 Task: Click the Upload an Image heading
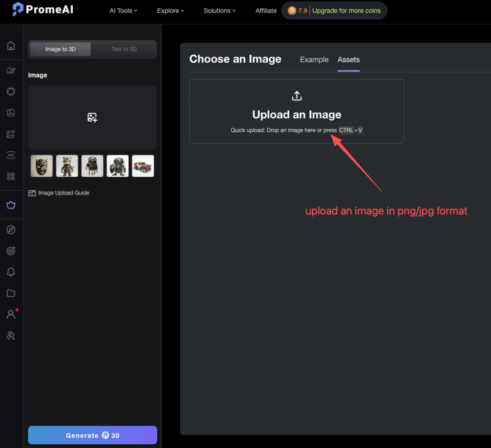297,115
